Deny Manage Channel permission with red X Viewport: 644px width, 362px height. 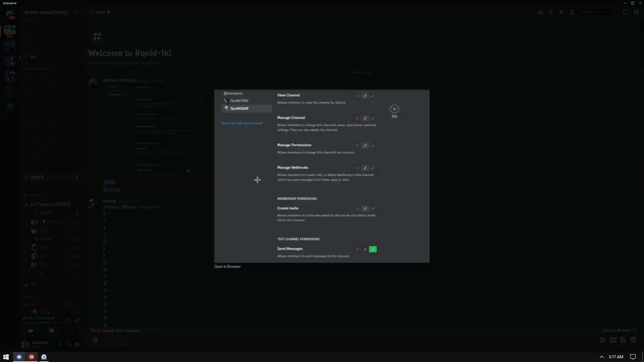click(x=358, y=118)
